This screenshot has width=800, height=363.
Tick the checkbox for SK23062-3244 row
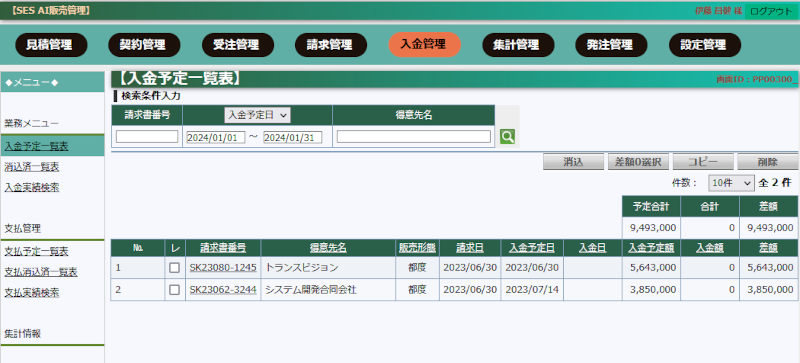pyautogui.click(x=174, y=289)
